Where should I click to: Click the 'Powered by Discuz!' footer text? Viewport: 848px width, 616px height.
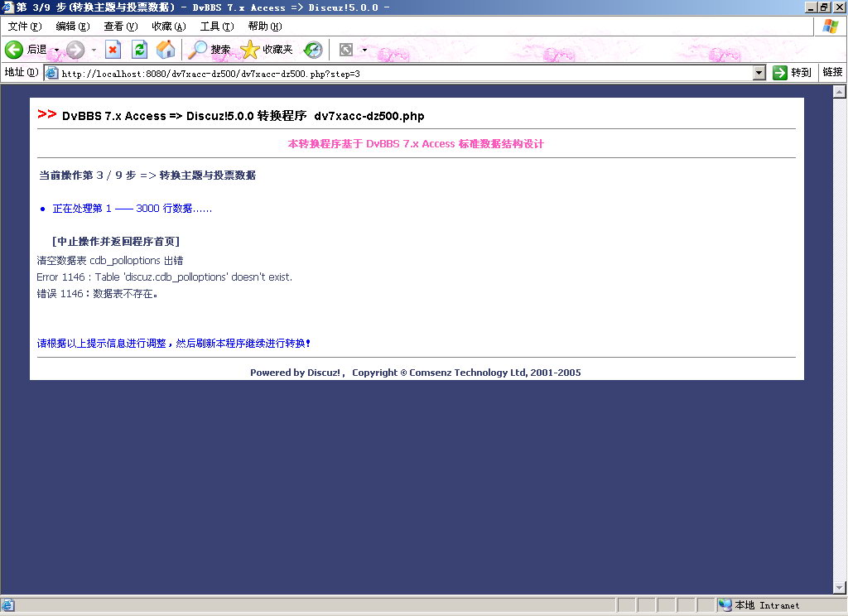pos(296,373)
